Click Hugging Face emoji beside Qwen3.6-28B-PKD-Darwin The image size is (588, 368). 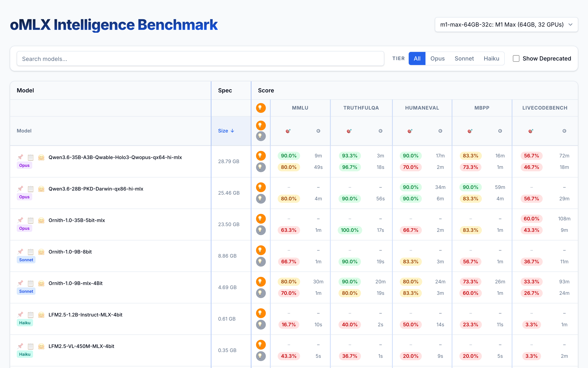tap(41, 189)
